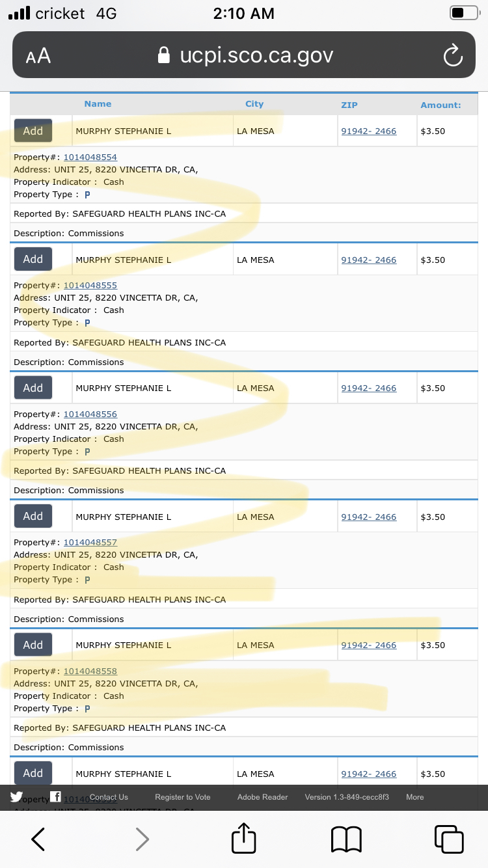Open the More footer link
Viewport: 488px width, 868px height.
click(415, 797)
